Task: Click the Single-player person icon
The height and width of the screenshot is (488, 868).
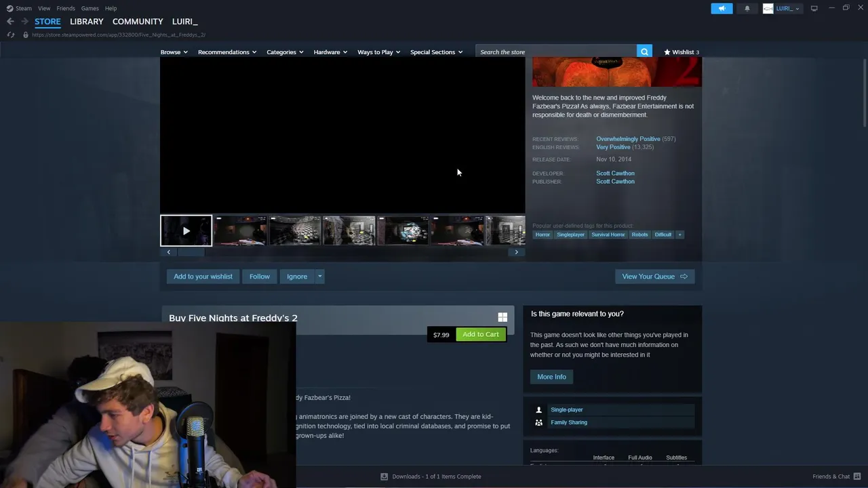Action: point(539,410)
